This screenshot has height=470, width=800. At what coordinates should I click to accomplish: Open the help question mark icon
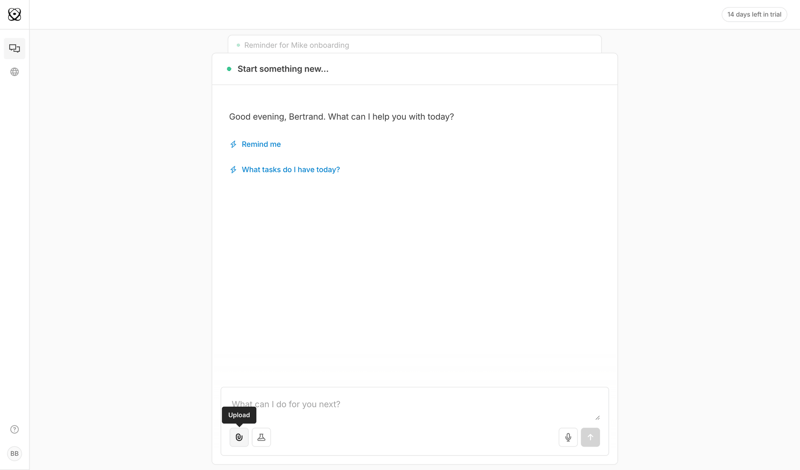[14, 429]
